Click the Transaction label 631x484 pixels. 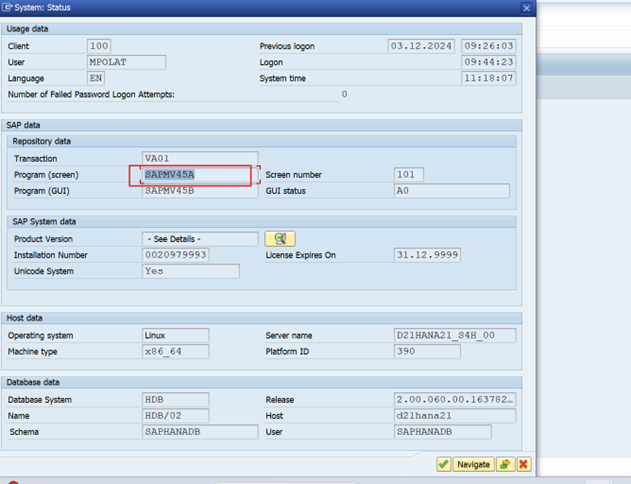(35, 159)
